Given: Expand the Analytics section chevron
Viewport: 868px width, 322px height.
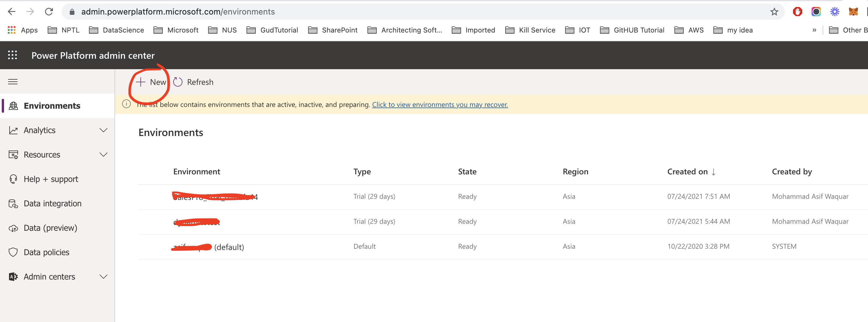Looking at the screenshot, I should [x=103, y=130].
